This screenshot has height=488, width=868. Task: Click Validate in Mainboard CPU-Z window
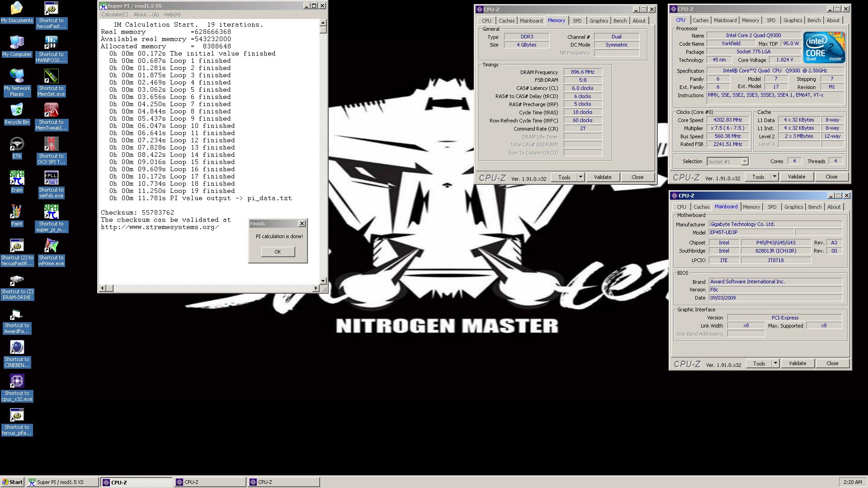click(797, 363)
